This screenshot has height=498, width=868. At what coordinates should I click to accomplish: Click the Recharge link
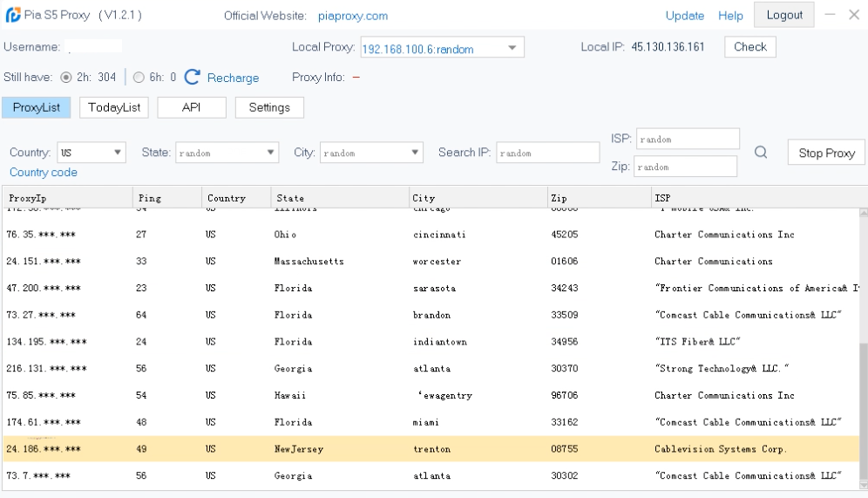[x=233, y=78]
